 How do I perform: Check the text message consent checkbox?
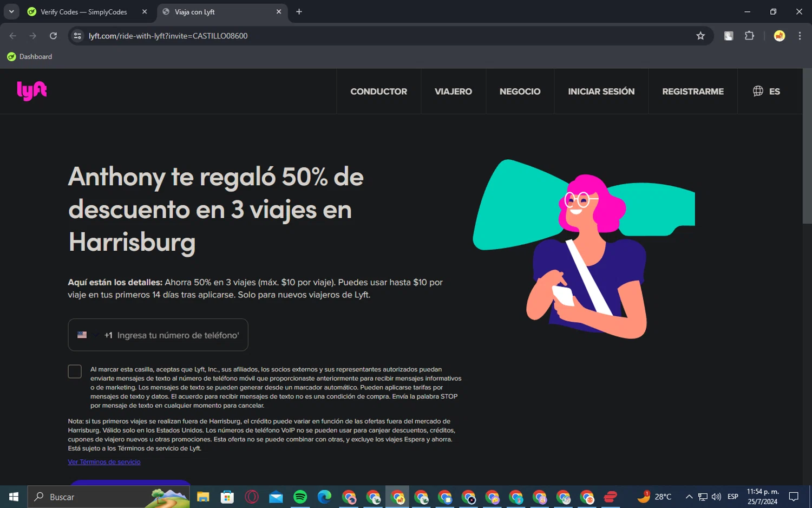click(75, 372)
